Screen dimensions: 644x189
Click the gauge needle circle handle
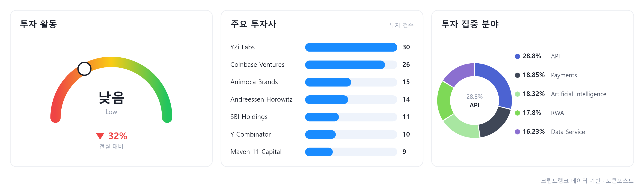click(85, 69)
